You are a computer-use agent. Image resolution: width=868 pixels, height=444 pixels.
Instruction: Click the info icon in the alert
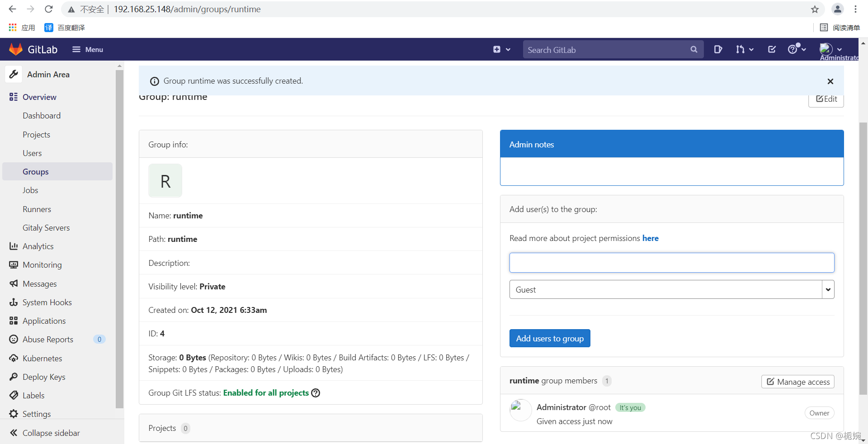155,81
